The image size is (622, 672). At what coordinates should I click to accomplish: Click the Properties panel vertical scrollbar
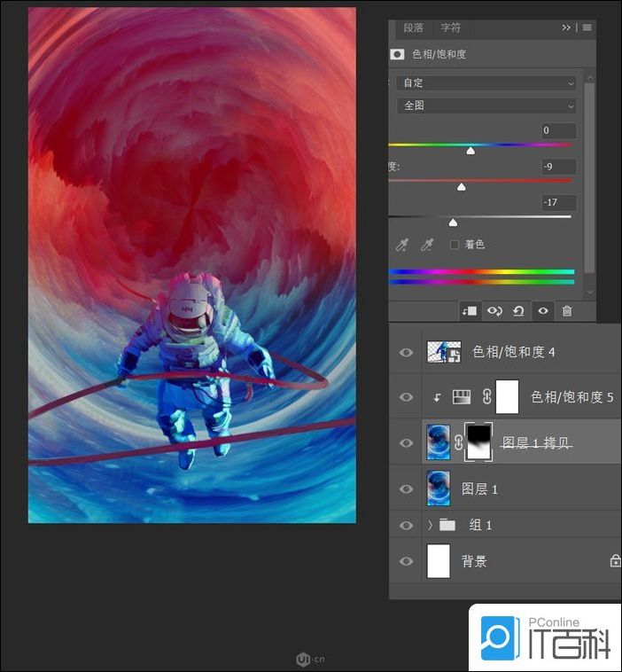click(x=589, y=178)
